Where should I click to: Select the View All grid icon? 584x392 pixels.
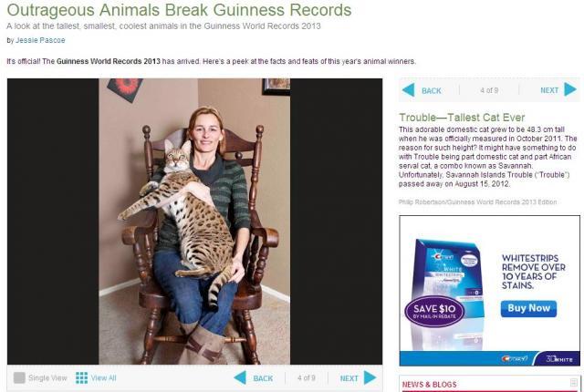click(x=81, y=377)
